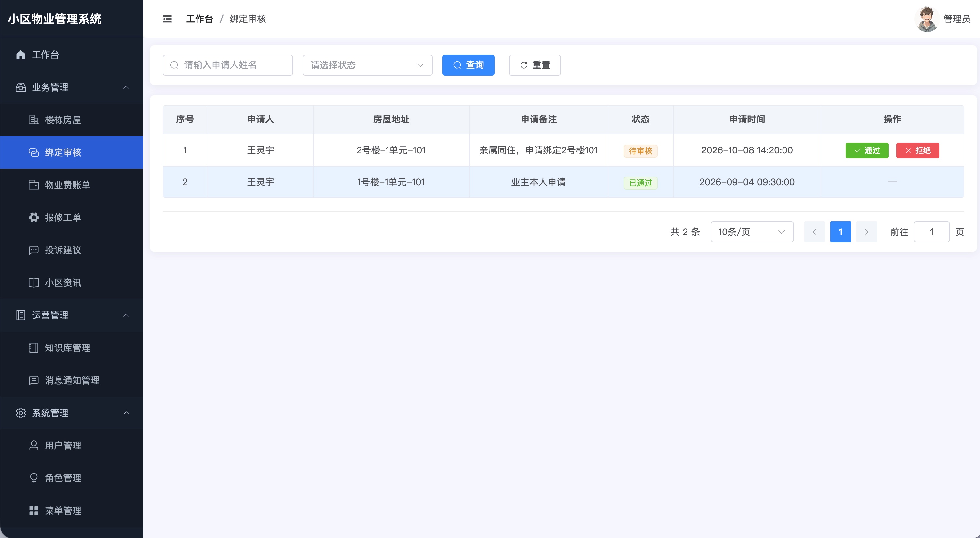Screen dimensions: 980x538
Task: Approve the request with green 通过 button
Action: (867, 150)
